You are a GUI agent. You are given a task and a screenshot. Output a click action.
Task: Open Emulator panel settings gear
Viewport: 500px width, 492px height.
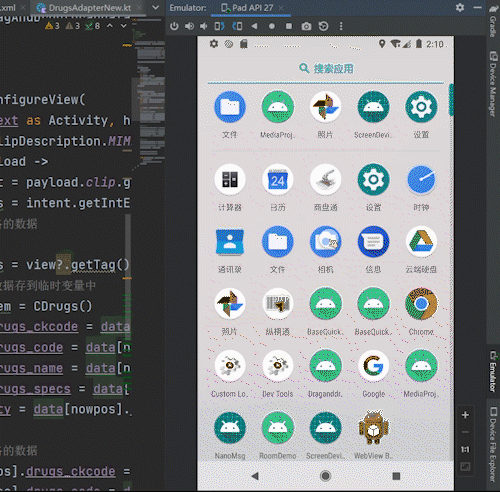460,7
